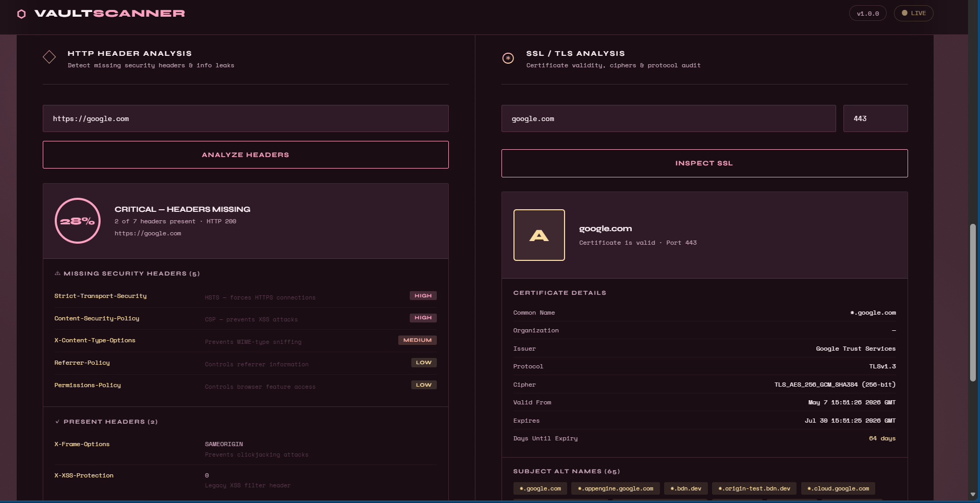Click the scrollbar down arrow
This screenshot has height=503, width=980.
click(x=973, y=494)
